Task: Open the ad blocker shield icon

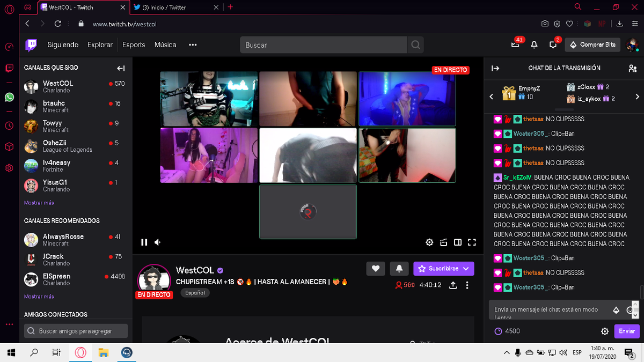Action: [x=557, y=24]
